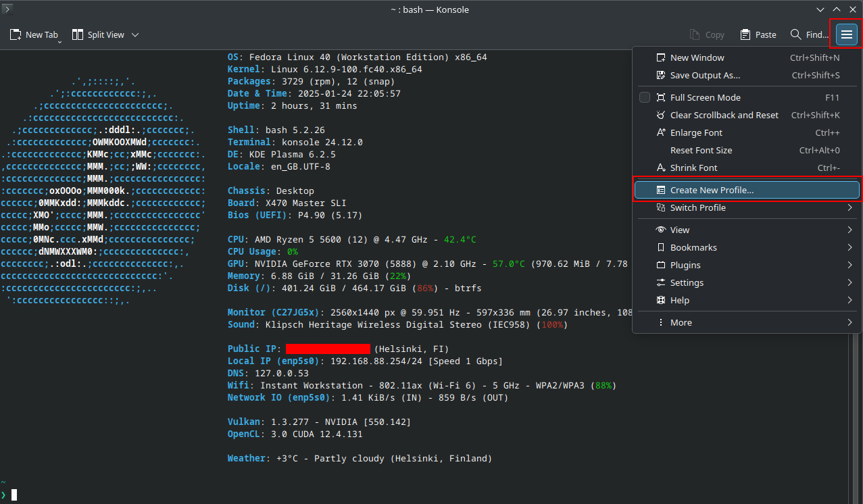Click the Save Output As icon

(x=661, y=75)
